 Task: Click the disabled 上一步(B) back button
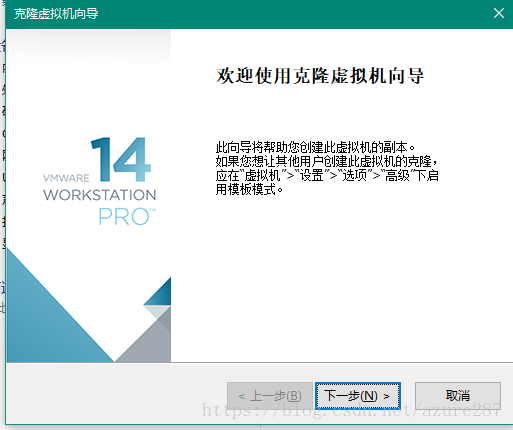click(270, 396)
